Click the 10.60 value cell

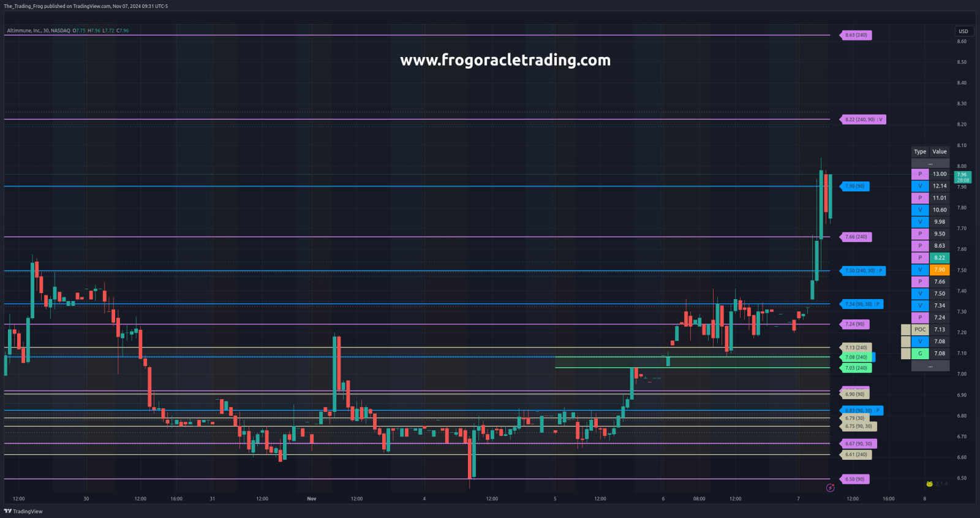point(940,210)
